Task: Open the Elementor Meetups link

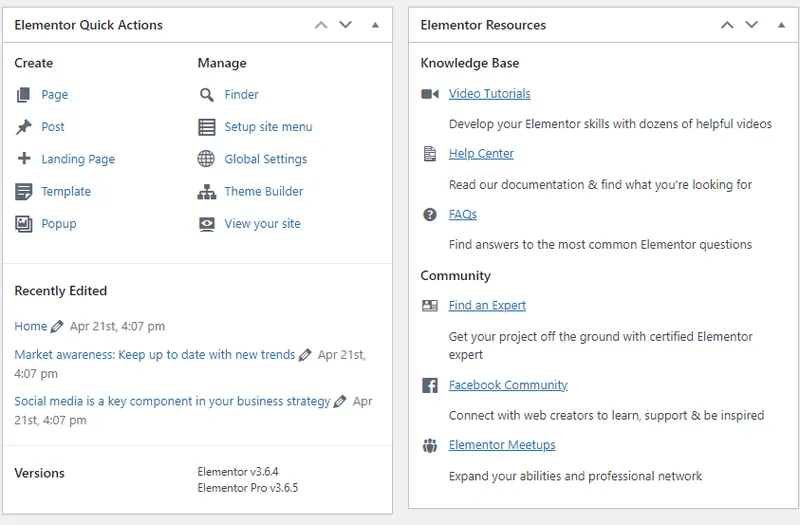Action: coord(502,445)
